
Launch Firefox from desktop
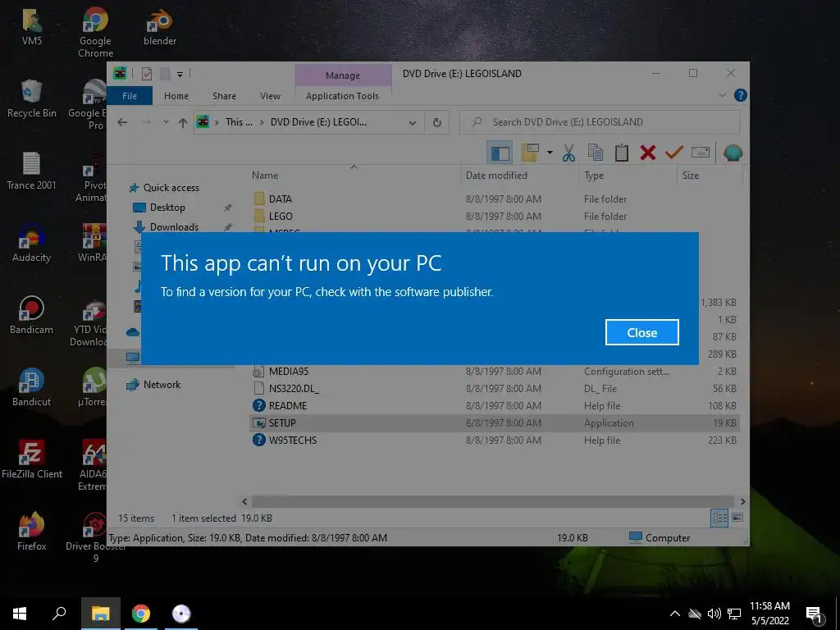[32, 532]
